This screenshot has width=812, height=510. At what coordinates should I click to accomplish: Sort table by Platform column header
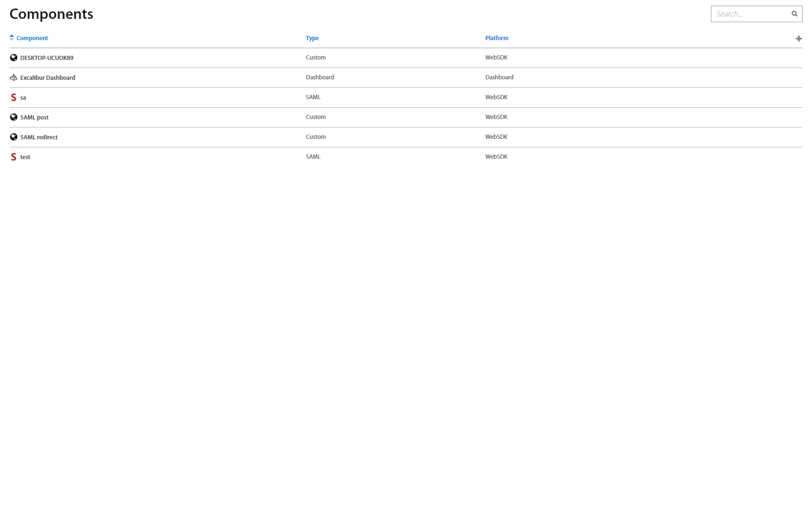[x=497, y=38]
